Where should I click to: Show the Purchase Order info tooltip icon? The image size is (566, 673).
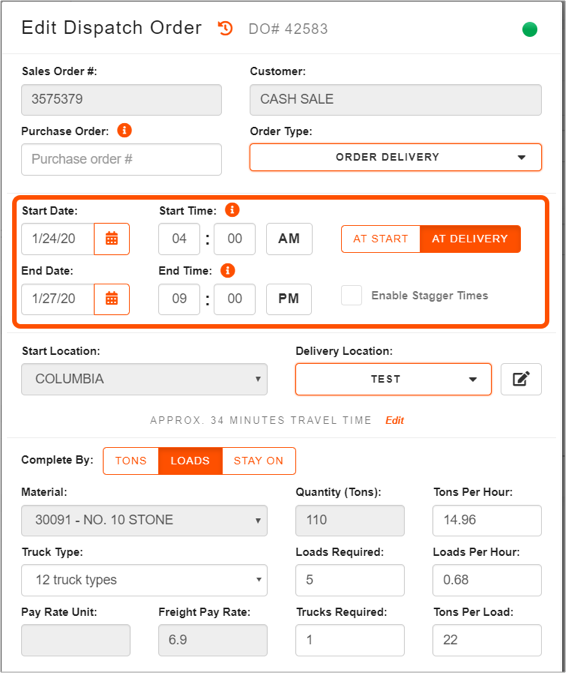(x=124, y=130)
